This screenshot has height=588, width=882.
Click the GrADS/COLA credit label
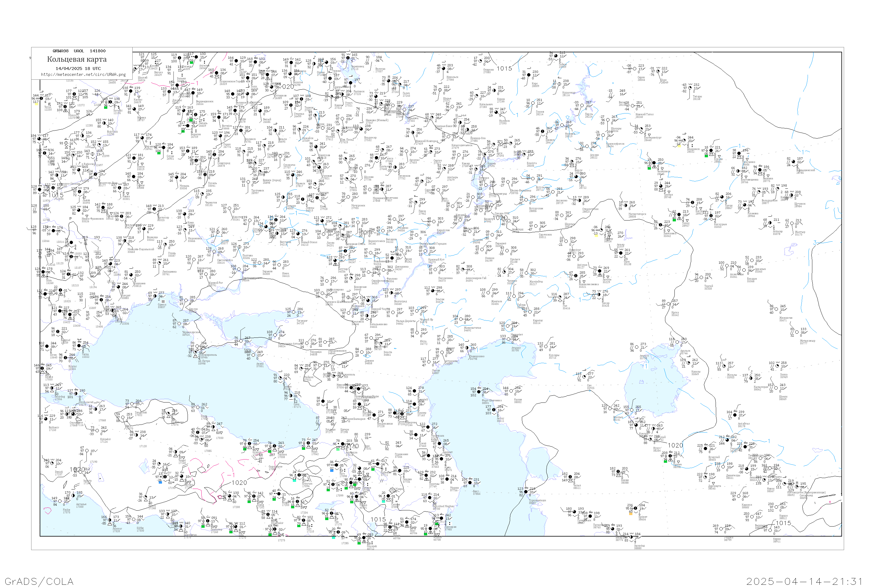[x=39, y=581]
